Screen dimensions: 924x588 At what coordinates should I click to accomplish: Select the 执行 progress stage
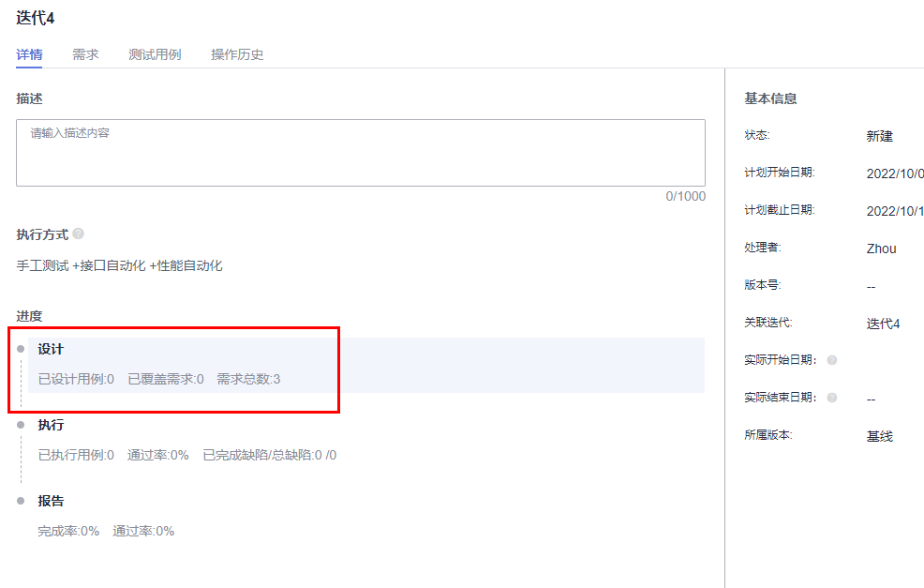(51, 425)
